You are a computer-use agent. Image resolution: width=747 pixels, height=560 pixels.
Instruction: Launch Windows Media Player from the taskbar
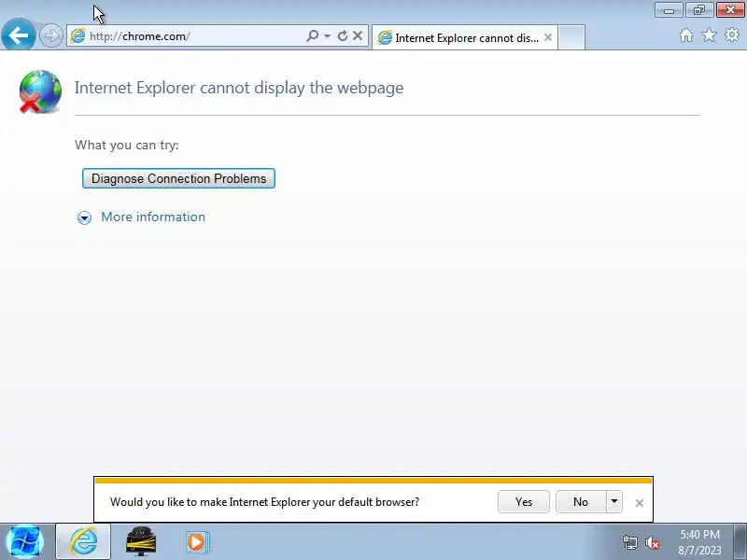[x=197, y=542]
